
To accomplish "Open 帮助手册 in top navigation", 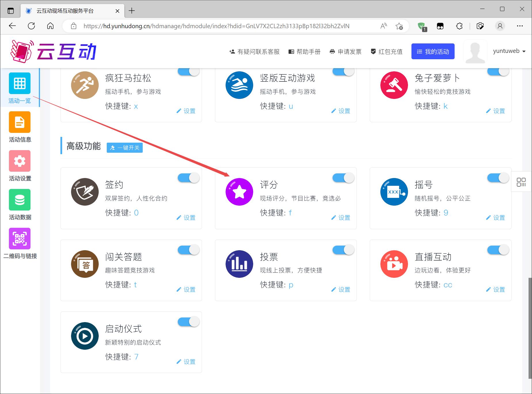I will (304, 52).
